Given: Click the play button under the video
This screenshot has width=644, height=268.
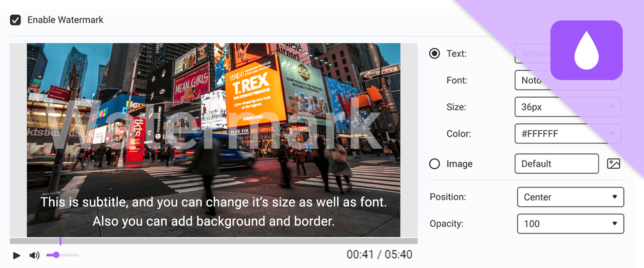Looking at the screenshot, I should pyautogui.click(x=16, y=255).
